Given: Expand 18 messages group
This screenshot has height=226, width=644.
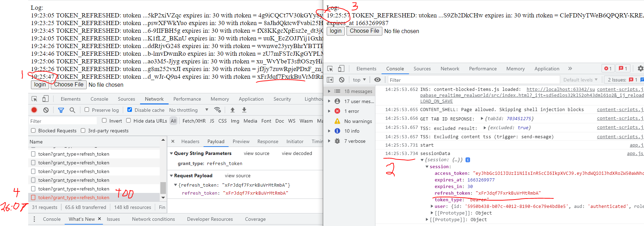Looking at the screenshot, I should click(329, 91).
